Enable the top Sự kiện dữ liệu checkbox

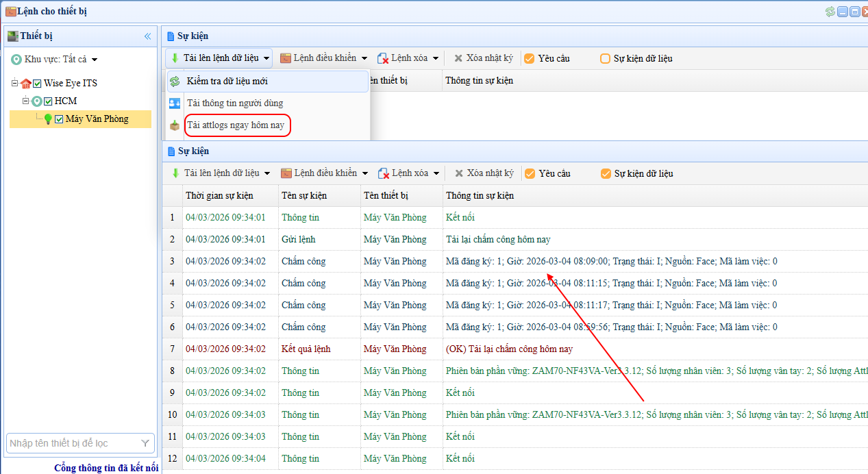coord(605,59)
